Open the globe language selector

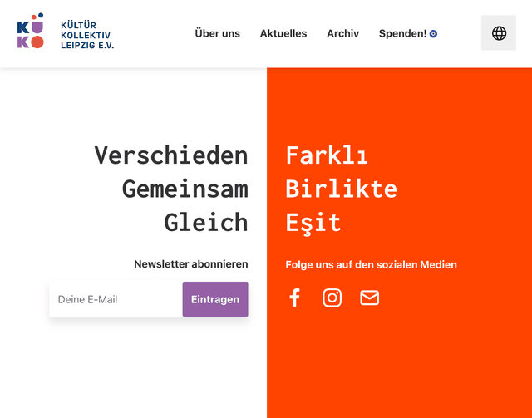pyautogui.click(x=499, y=33)
